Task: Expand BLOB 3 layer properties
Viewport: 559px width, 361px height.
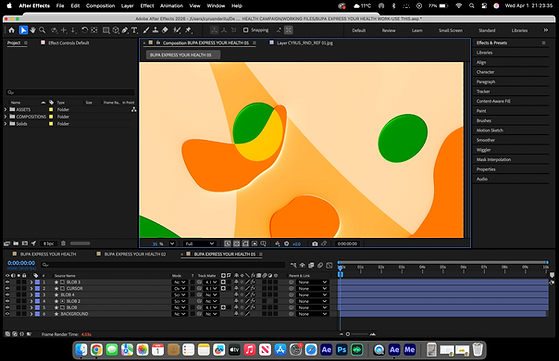Action: point(31,282)
